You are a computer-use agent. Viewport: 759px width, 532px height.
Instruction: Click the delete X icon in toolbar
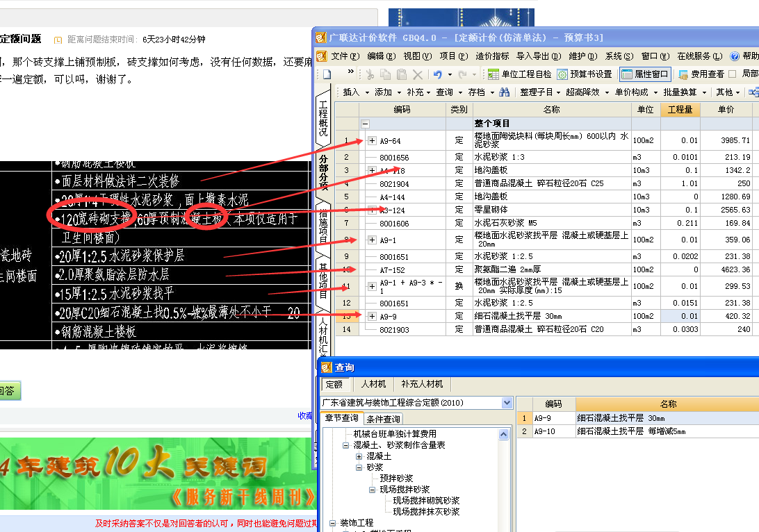(x=418, y=74)
